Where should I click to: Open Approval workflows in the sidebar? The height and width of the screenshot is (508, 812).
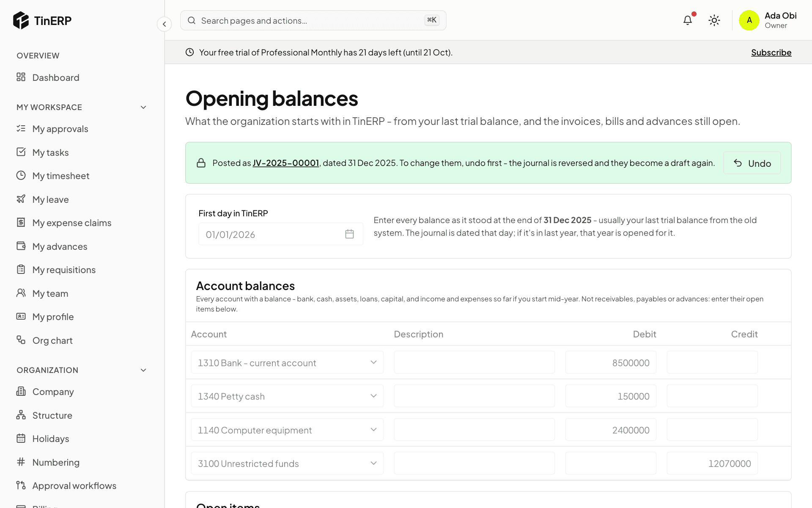coord(74,486)
